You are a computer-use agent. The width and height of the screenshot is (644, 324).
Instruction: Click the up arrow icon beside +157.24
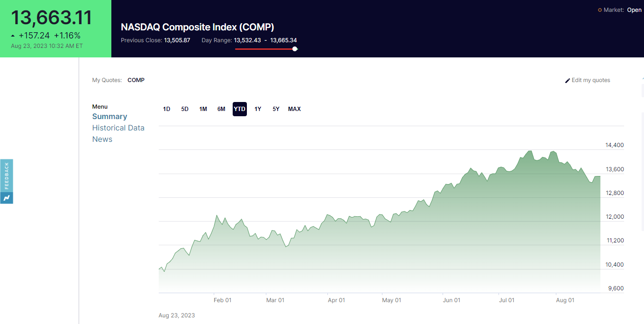pos(13,36)
